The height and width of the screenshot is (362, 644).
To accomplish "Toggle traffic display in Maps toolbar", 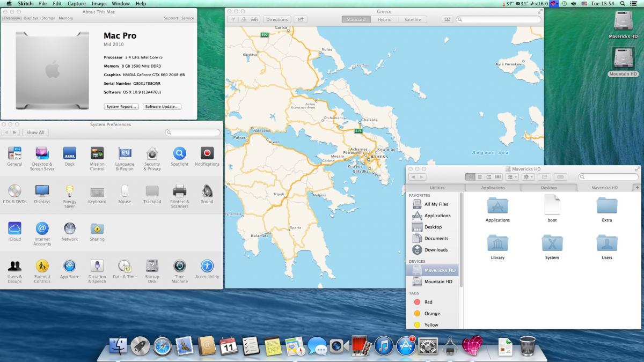I will click(254, 19).
